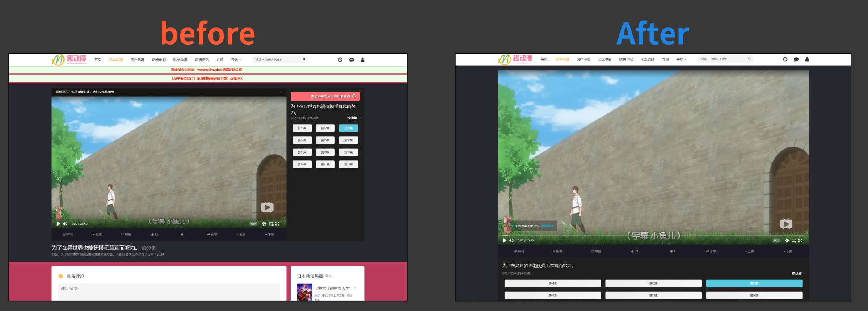Screen dimensions: 868x311
Task: Open 导航 dropdown in After screenshot navbar
Action: pyautogui.click(x=681, y=59)
